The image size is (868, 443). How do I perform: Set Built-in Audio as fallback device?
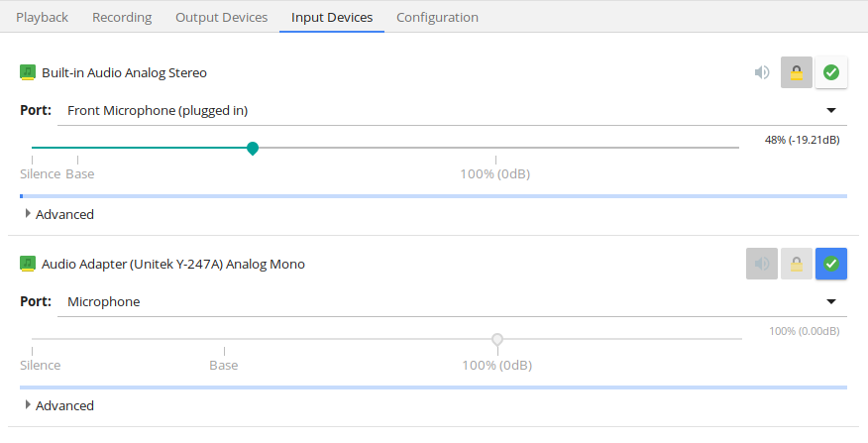831,72
